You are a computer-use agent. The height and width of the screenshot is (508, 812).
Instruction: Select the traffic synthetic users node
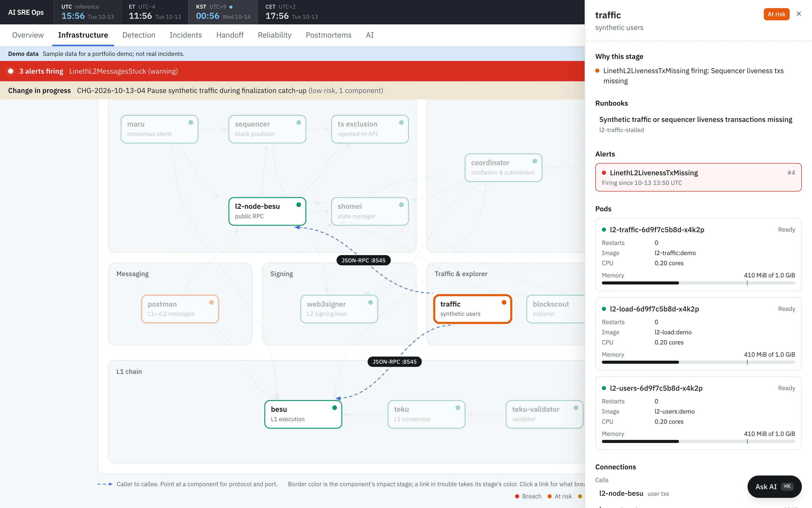[472, 309]
